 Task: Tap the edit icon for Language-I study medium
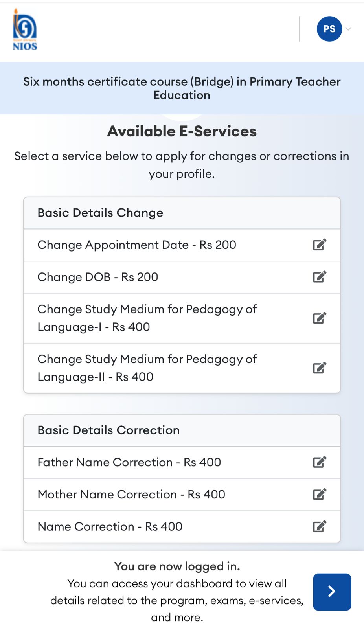(320, 318)
